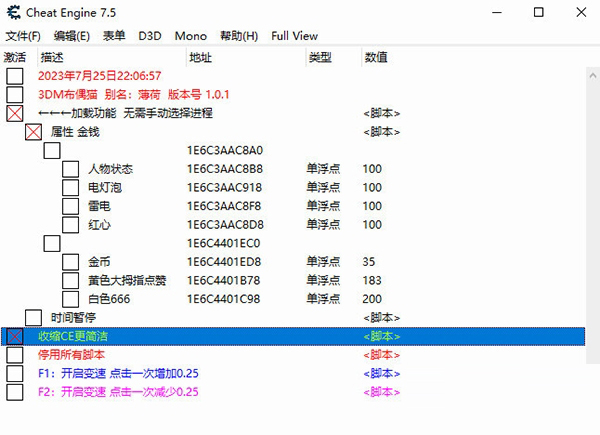Click the F2：开启变速 row text
Screen dimensions: 600x435
pyautogui.click(x=118, y=392)
